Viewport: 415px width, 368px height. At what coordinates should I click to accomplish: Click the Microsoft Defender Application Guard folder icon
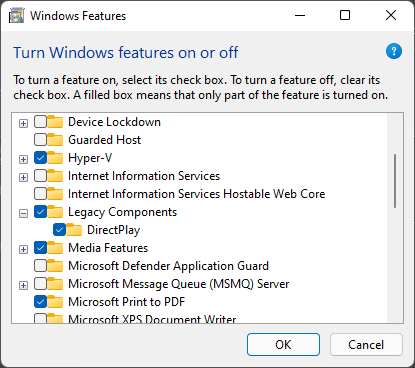pos(55,266)
